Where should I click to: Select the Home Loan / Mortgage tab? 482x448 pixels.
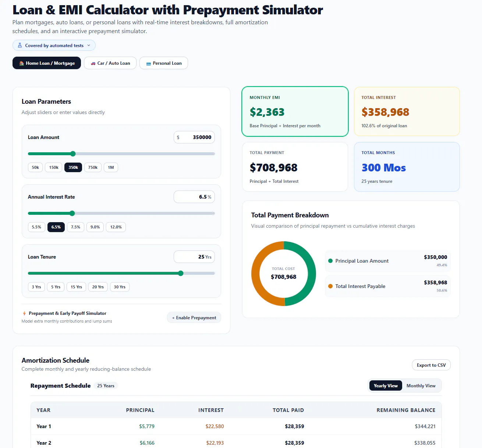click(47, 63)
